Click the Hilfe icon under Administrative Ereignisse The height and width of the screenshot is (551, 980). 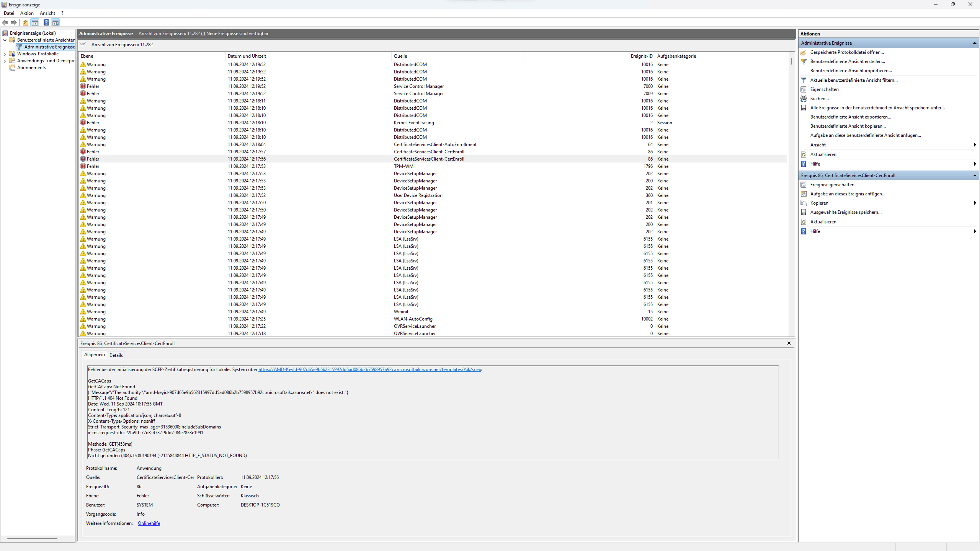803,164
